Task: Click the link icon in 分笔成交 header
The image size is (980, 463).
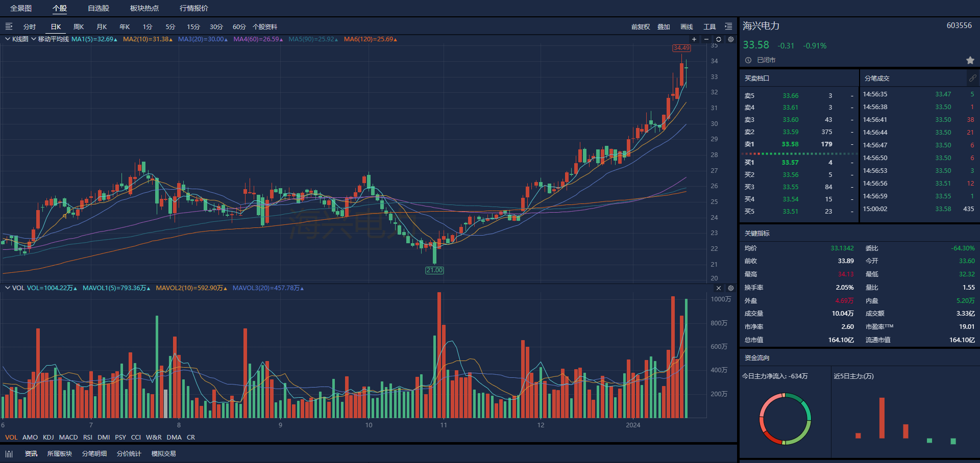Action: pos(972,78)
